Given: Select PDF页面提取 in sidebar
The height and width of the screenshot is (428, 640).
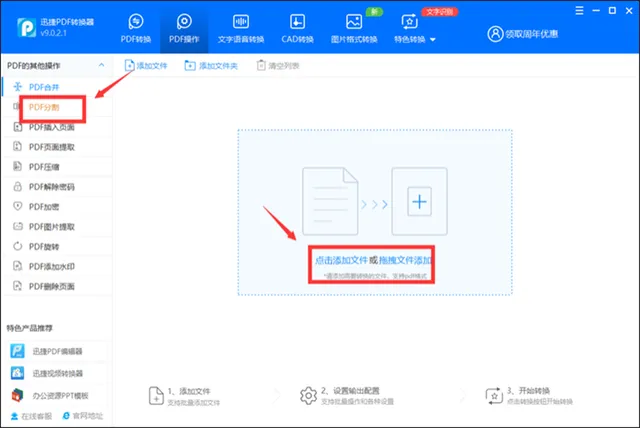Looking at the screenshot, I should coord(57,147).
